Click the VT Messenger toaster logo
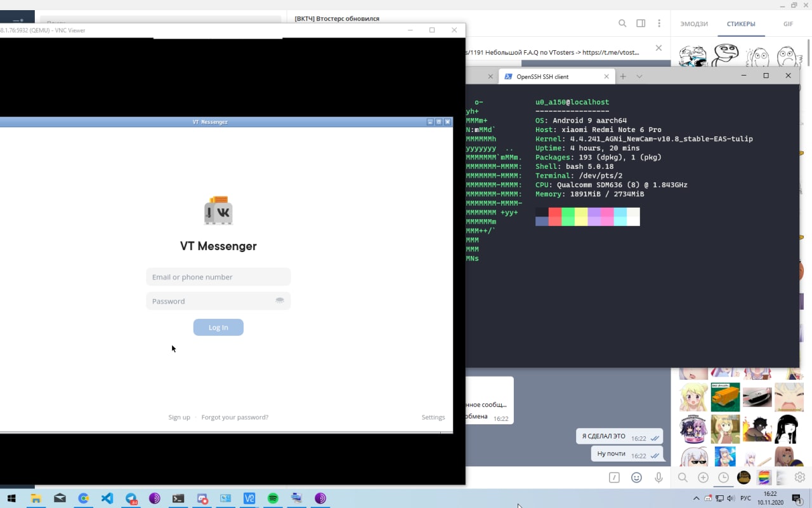 218,211
